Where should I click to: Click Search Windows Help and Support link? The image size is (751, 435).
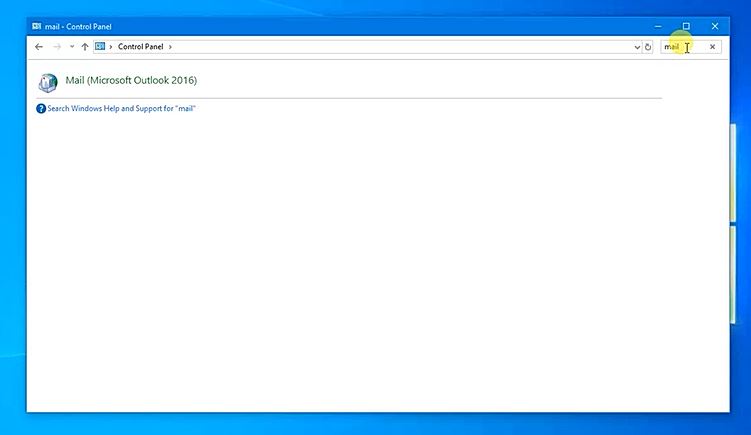[x=122, y=109]
